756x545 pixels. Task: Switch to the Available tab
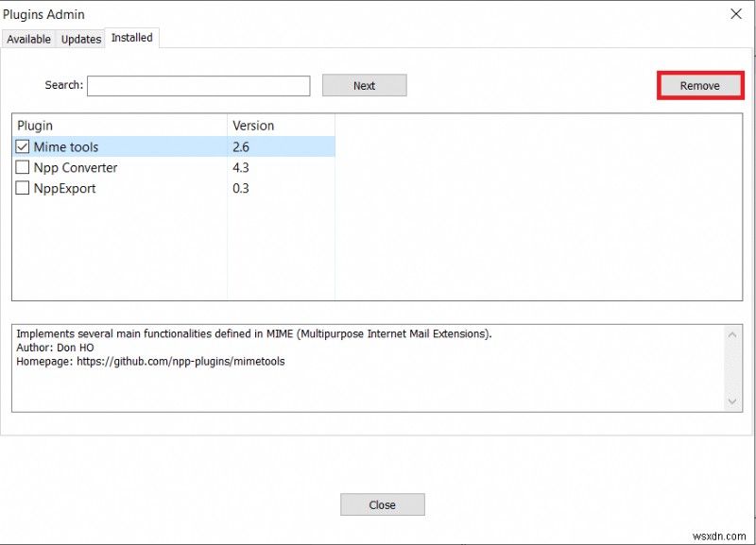28,39
